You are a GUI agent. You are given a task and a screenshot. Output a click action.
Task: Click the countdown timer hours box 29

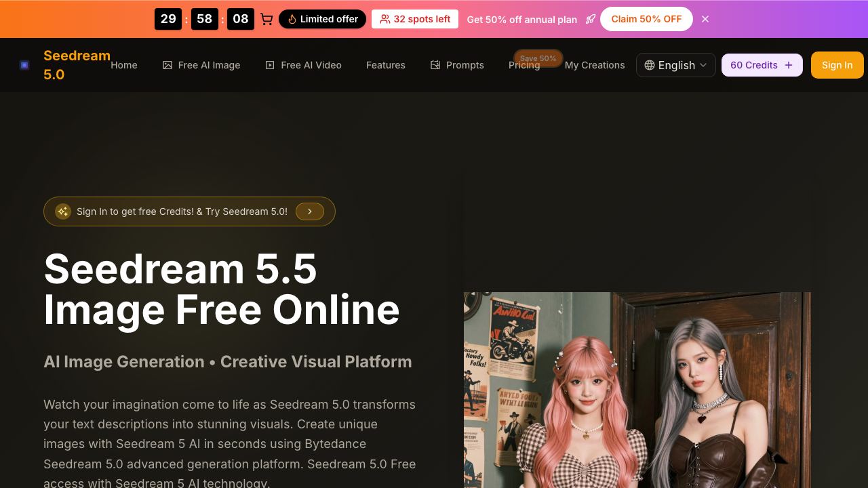168,19
